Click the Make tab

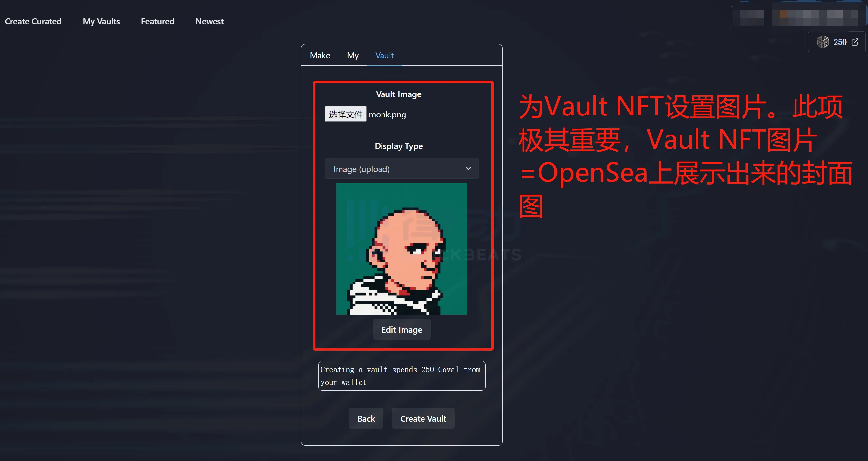319,55
